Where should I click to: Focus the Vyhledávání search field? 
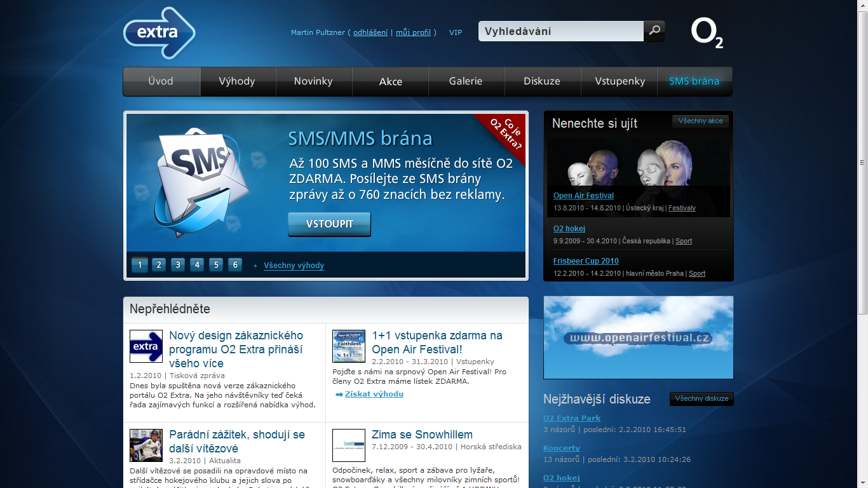point(560,31)
